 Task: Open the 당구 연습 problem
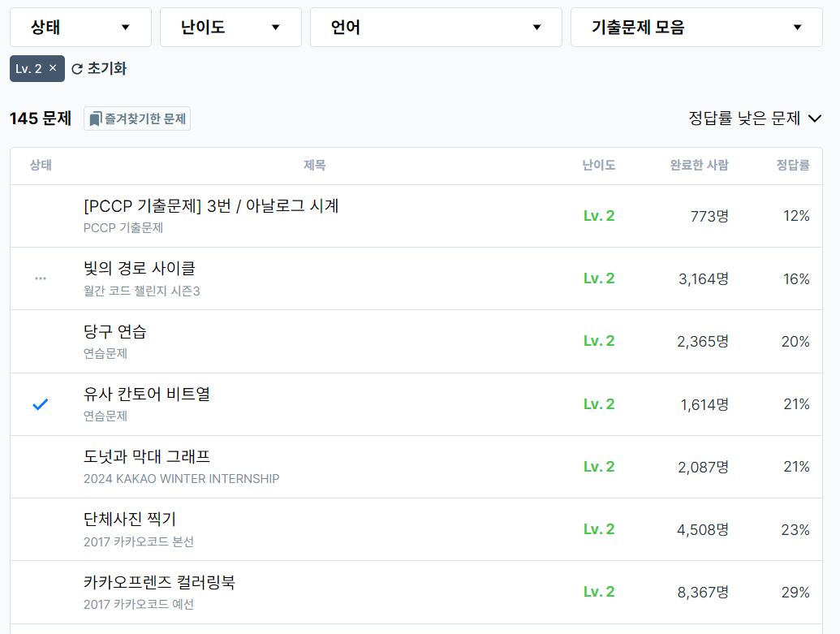pyautogui.click(x=114, y=332)
